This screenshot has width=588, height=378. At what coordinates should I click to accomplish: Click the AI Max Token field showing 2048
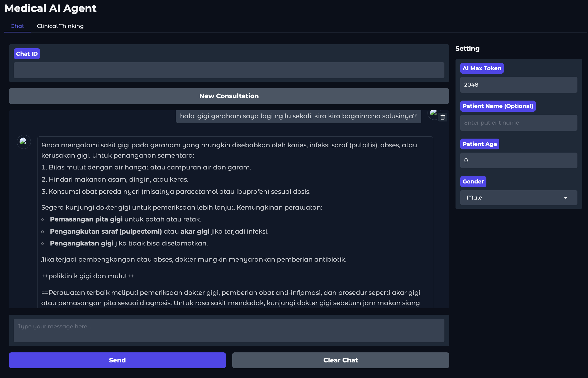pos(518,85)
